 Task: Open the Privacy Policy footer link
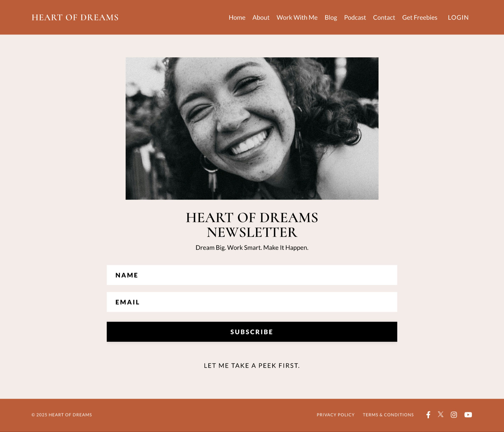tap(336, 415)
